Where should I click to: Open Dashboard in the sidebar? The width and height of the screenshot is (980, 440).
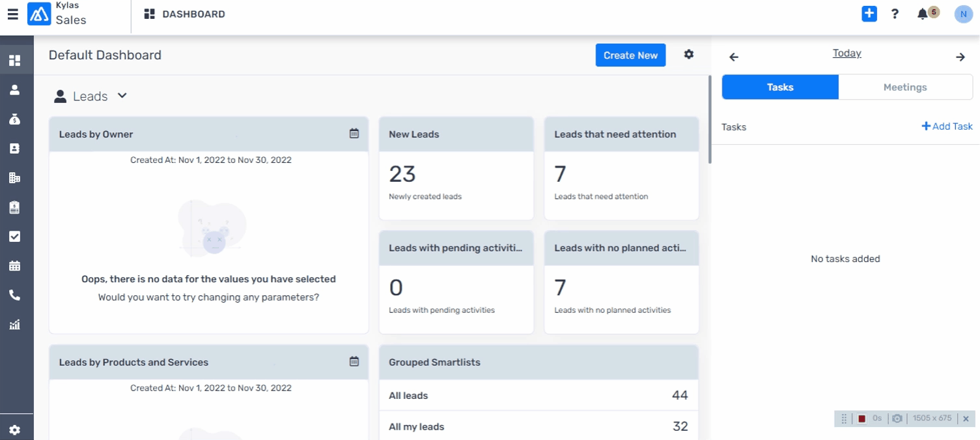(14, 61)
